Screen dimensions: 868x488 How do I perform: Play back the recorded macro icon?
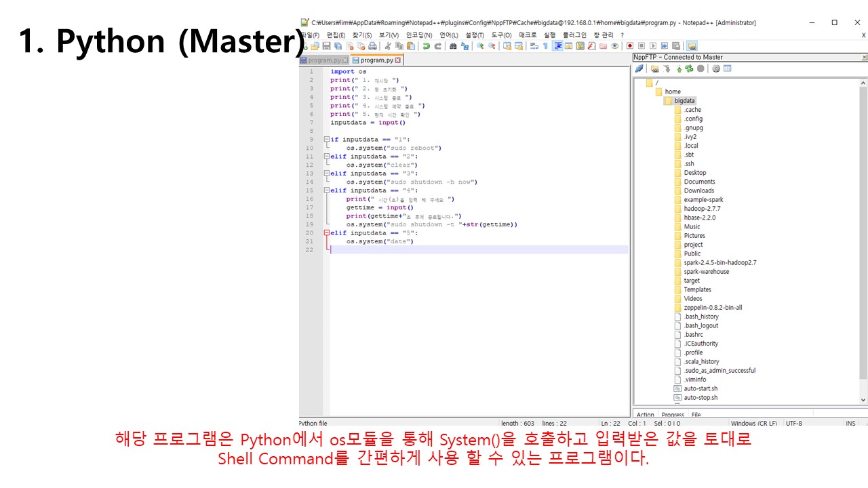click(x=653, y=46)
